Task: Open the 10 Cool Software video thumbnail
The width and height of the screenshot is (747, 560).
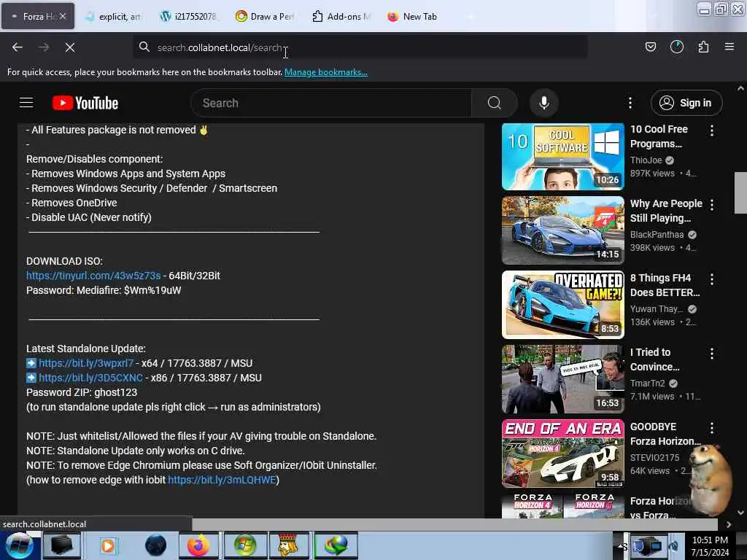Action: (562, 157)
